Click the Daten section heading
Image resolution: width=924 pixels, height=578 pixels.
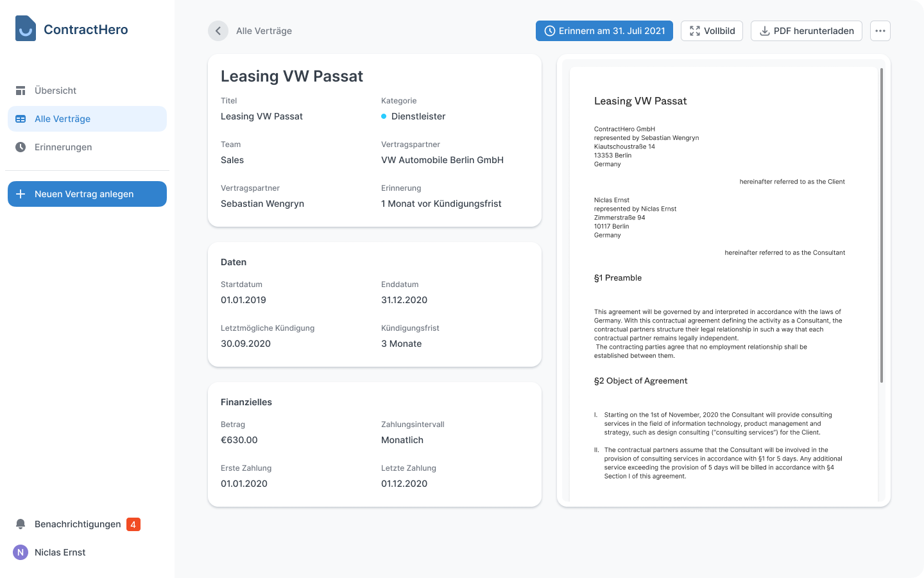pos(234,262)
